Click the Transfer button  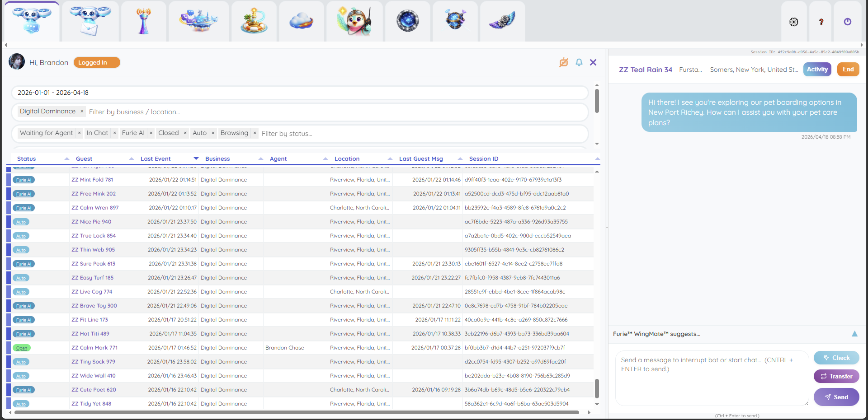pos(836,376)
